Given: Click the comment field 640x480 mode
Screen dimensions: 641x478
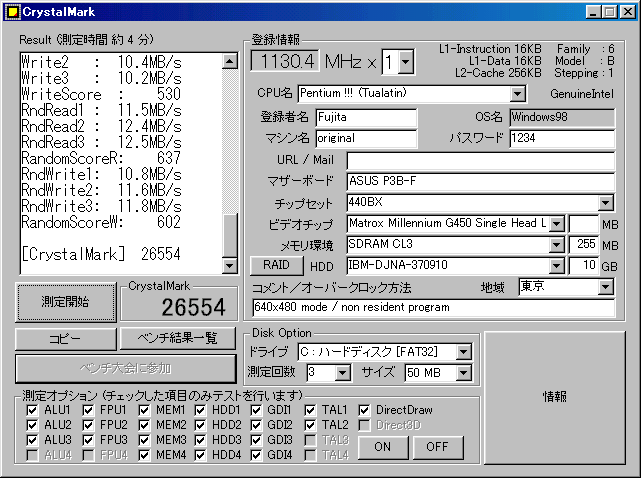Looking at the screenshot, I should [433, 307].
